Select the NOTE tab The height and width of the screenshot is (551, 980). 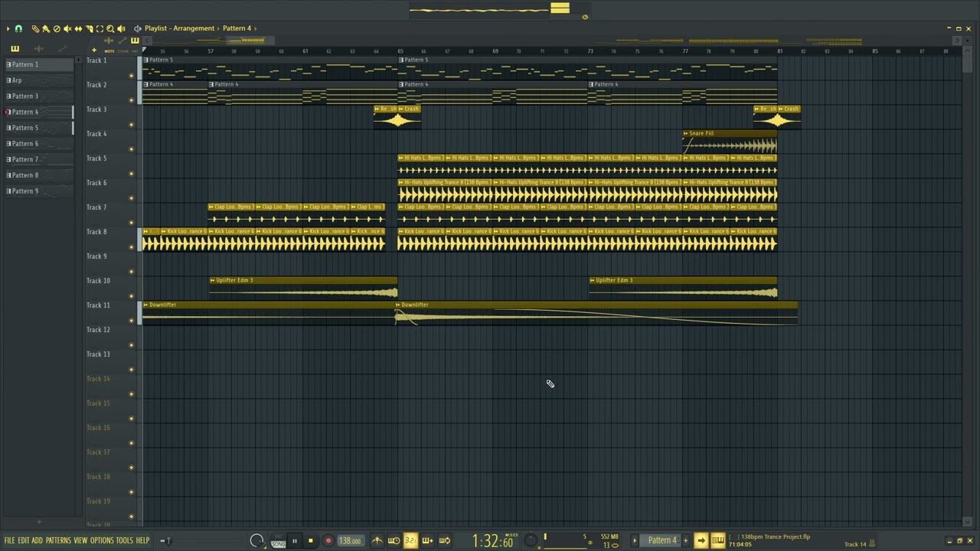pos(109,51)
